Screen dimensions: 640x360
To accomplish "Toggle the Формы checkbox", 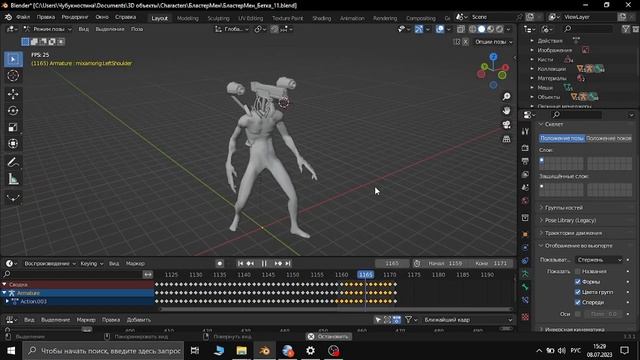I will [578, 282].
